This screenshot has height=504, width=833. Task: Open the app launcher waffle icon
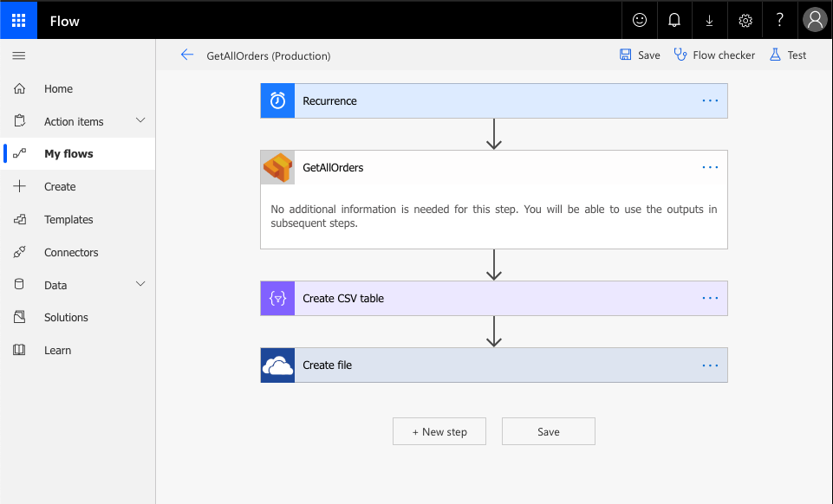click(19, 21)
